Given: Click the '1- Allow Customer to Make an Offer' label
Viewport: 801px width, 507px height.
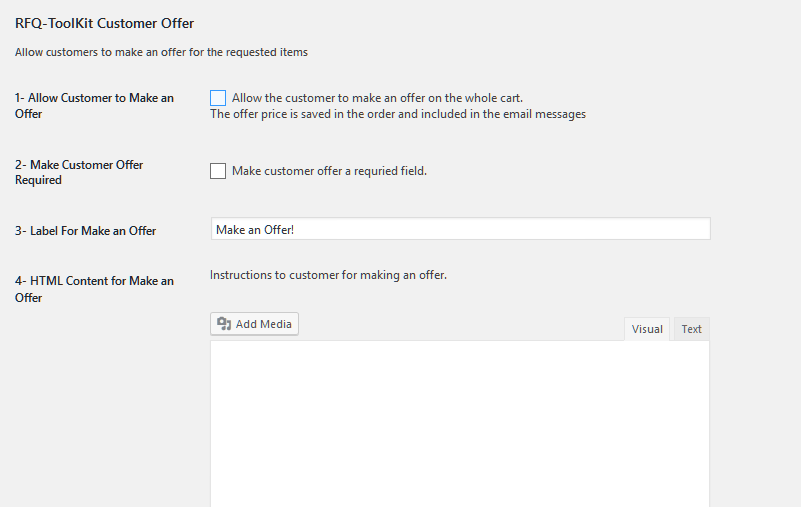Looking at the screenshot, I should (94, 106).
